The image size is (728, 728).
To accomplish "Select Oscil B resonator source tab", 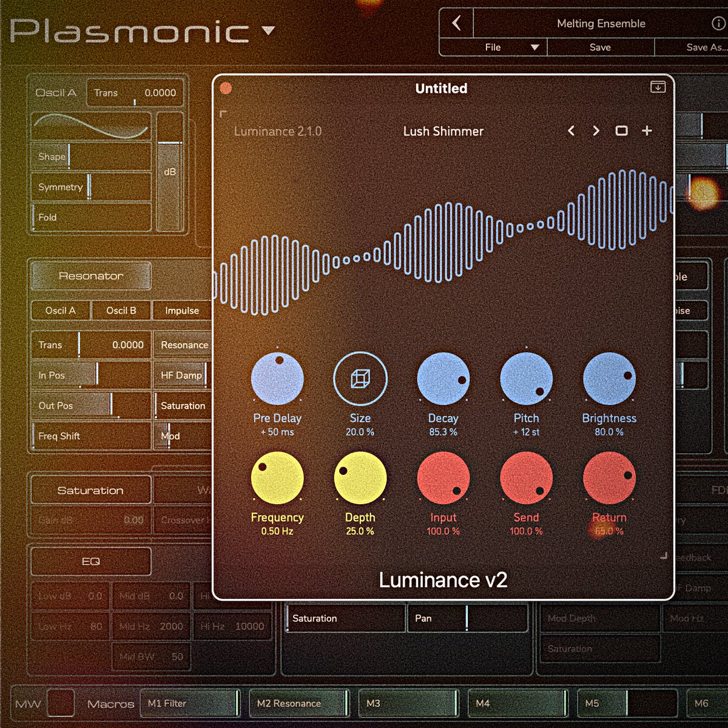I will coord(121,311).
